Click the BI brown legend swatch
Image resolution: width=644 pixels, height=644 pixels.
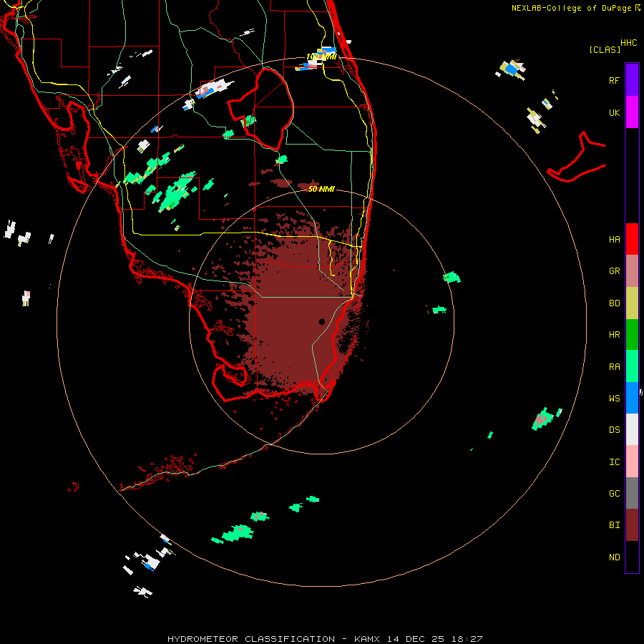[x=632, y=525]
